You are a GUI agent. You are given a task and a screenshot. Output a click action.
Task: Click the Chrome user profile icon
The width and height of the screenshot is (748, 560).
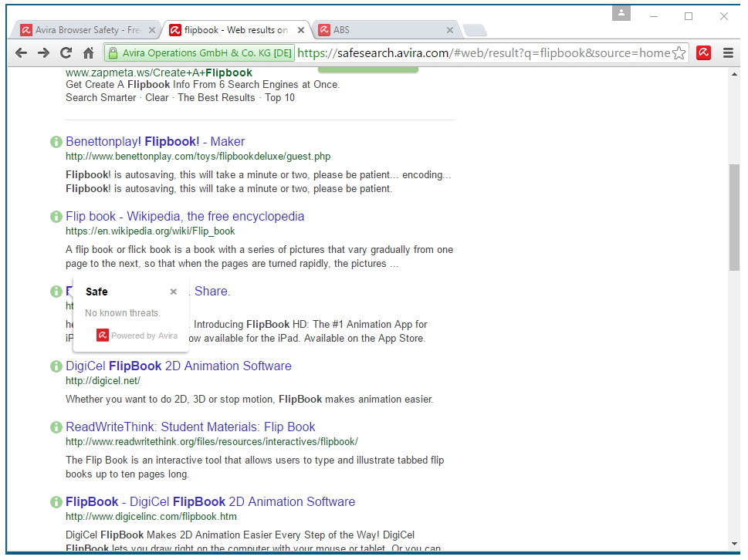(621, 13)
